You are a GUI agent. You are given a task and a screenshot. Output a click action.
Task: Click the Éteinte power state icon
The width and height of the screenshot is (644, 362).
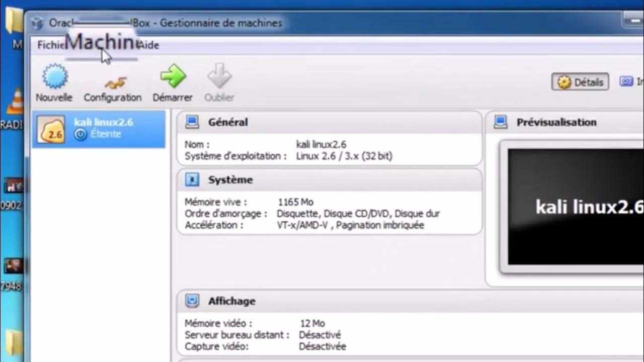[80, 134]
